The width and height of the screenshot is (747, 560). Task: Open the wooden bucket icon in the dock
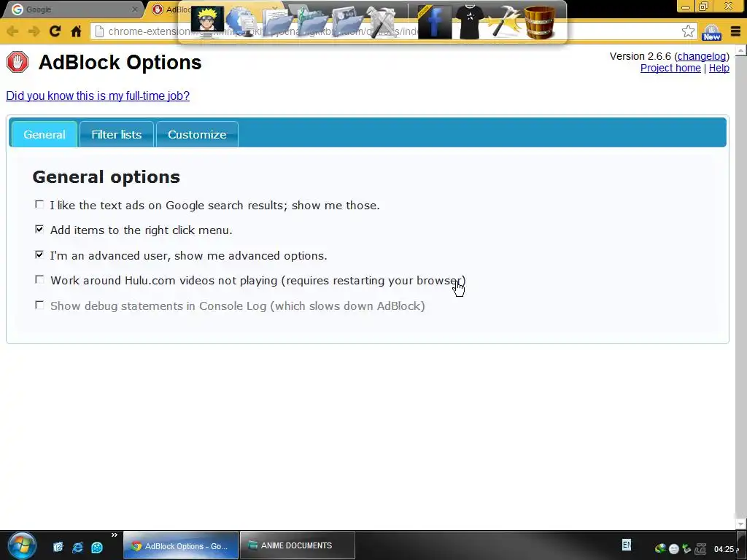coord(540,22)
